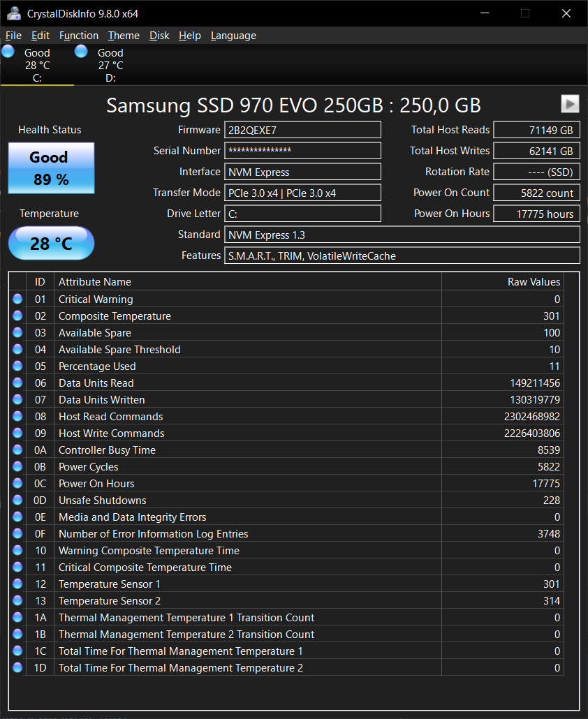588x719 pixels.
Task: Click status icon of row 1A Transition Count
Action: 17,617
